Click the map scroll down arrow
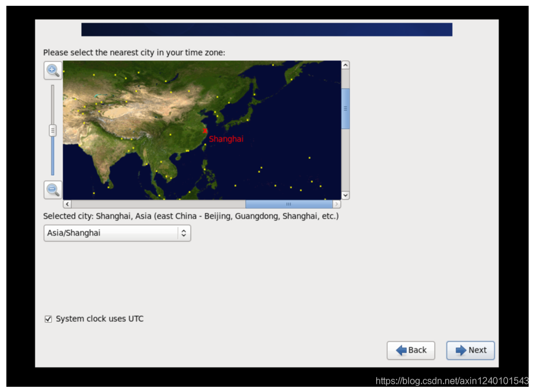Image resolution: width=535 pixels, height=392 pixels. pyautogui.click(x=345, y=195)
